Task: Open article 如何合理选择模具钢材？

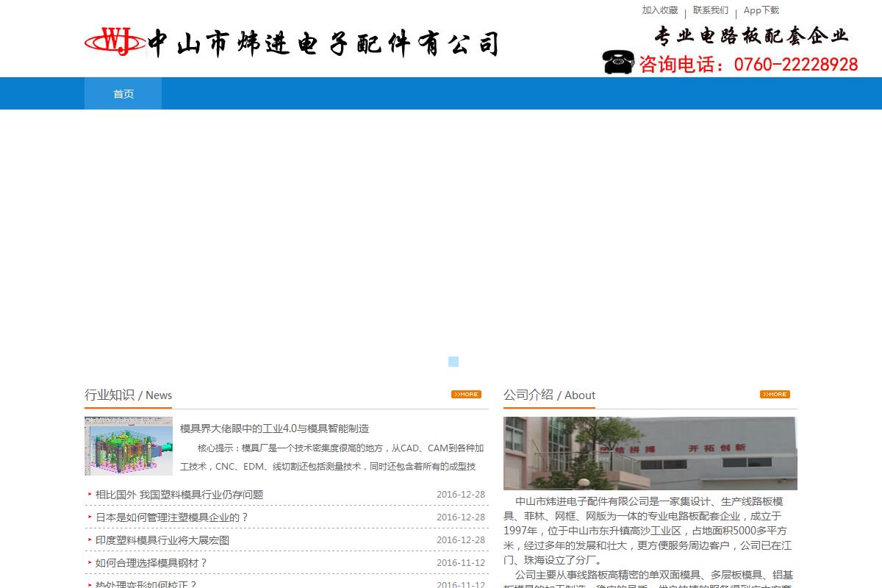Action: pyautogui.click(x=151, y=562)
